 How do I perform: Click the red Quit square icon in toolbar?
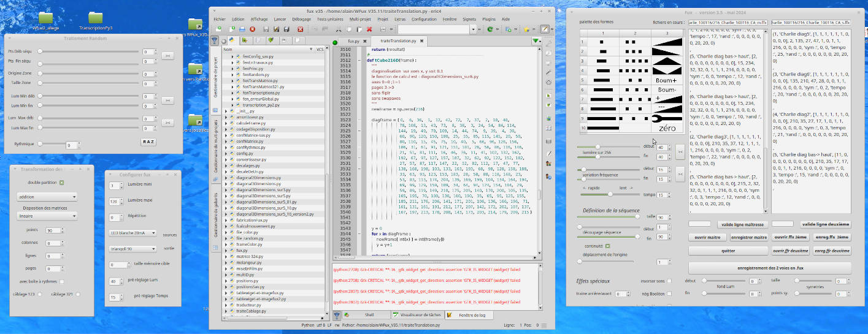[x=300, y=29]
